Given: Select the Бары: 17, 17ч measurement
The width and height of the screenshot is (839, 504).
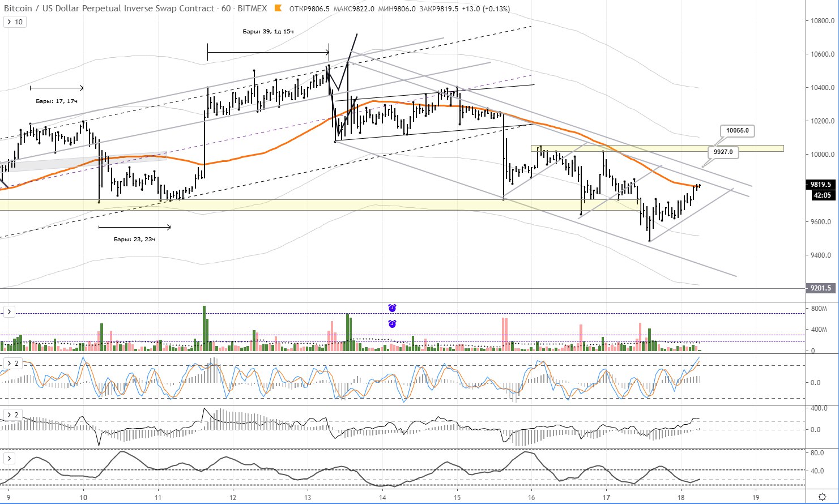Looking at the screenshot, I should click(x=57, y=101).
